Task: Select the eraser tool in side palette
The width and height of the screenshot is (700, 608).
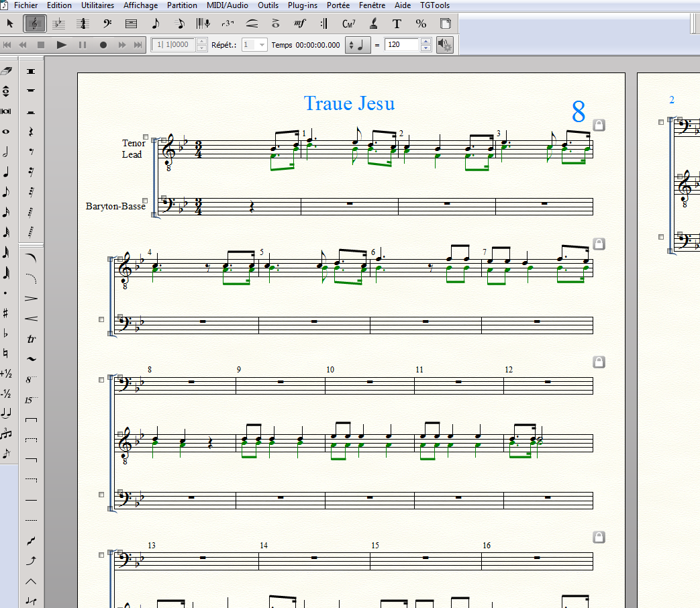Action: [x=7, y=71]
